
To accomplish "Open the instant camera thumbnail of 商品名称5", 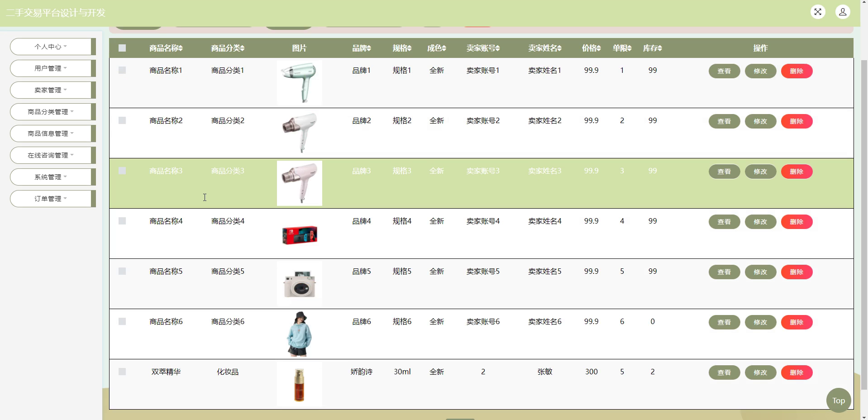I will click(300, 284).
